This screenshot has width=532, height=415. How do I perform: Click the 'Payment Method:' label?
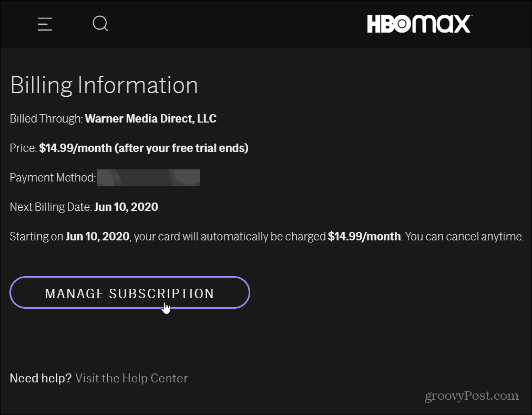(x=53, y=178)
